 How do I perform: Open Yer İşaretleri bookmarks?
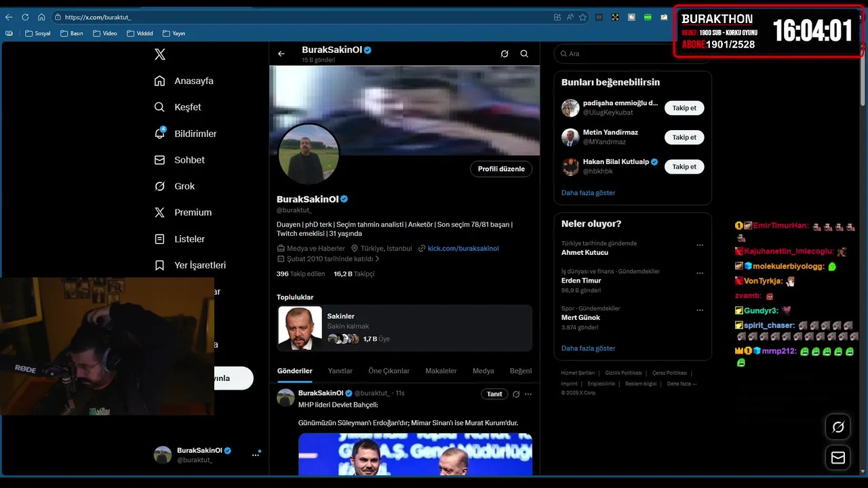[x=190, y=265]
